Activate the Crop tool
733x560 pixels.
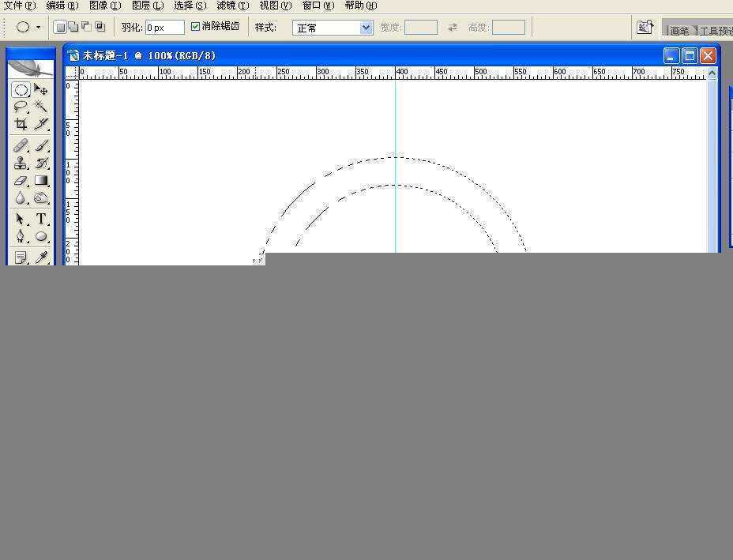(20, 124)
